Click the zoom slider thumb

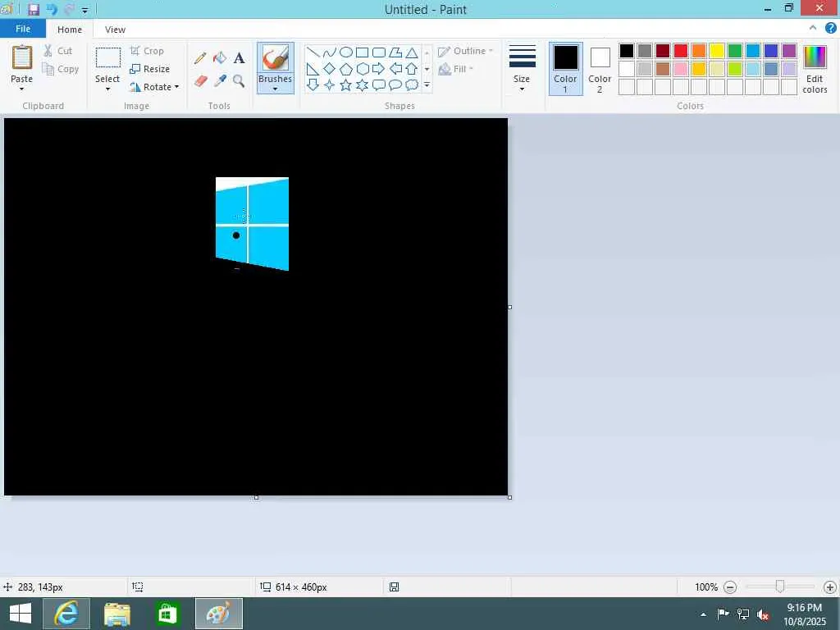(780, 587)
